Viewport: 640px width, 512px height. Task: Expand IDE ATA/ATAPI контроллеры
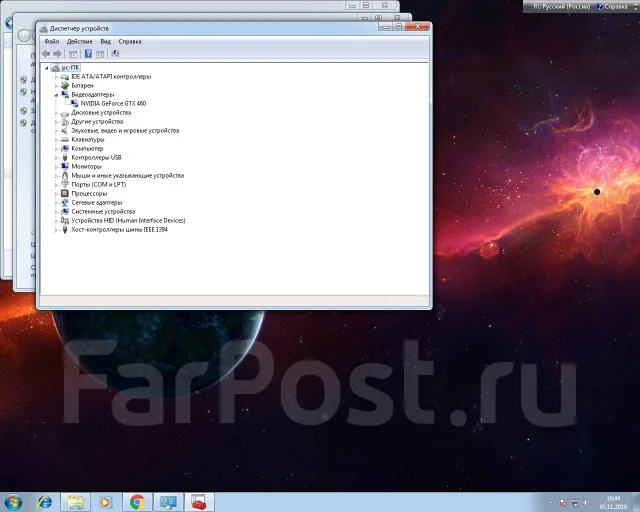click(x=56, y=77)
